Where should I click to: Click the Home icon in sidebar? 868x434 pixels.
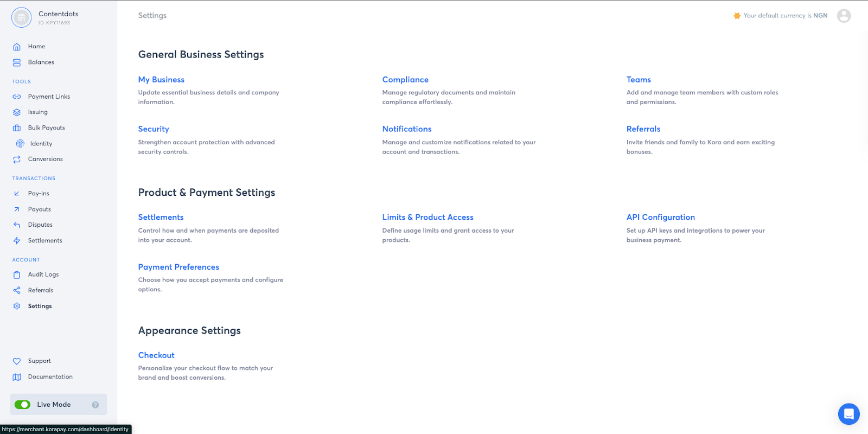coord(17,47)
